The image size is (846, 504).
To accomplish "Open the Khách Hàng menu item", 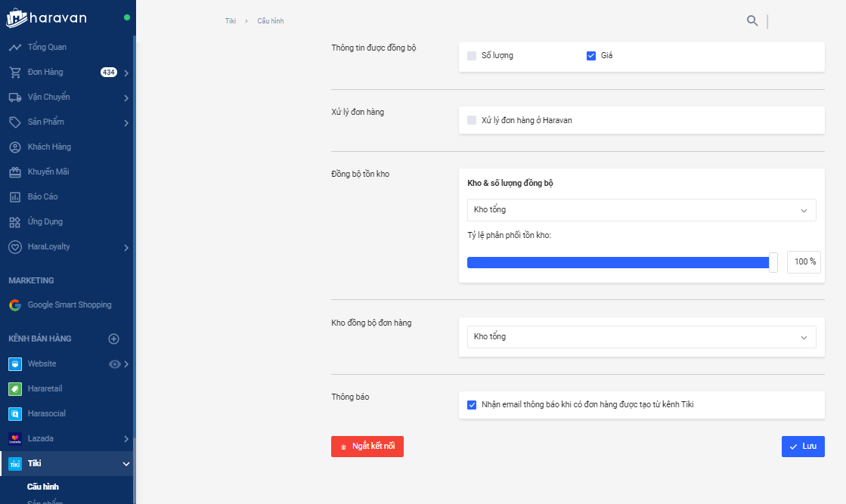I will pos(49,147).
